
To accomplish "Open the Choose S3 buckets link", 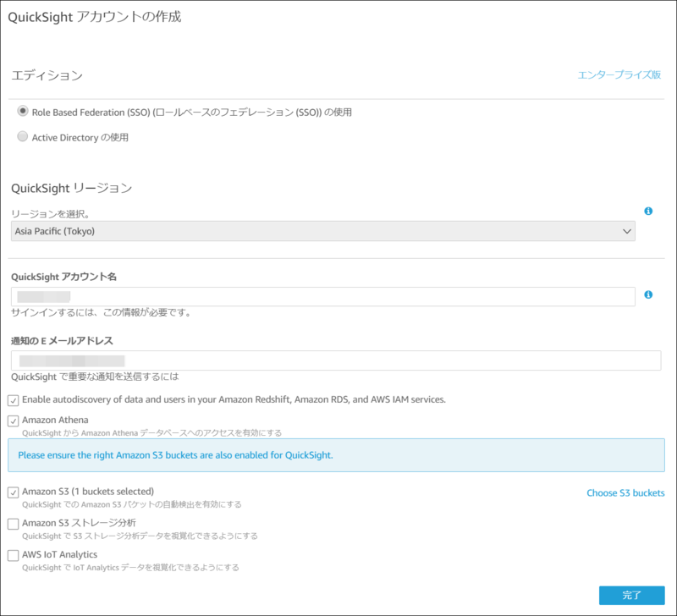I will pyautogui.click(x=625, y=493).
